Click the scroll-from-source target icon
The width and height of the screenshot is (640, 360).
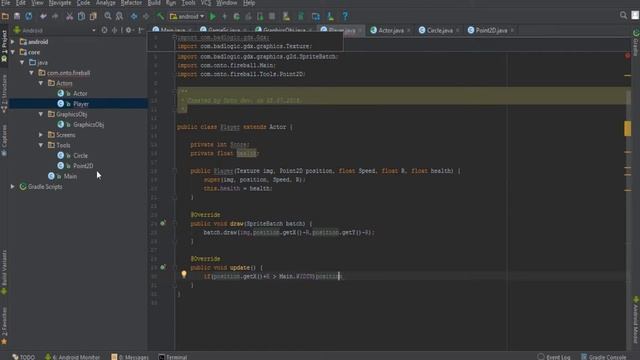104,30
